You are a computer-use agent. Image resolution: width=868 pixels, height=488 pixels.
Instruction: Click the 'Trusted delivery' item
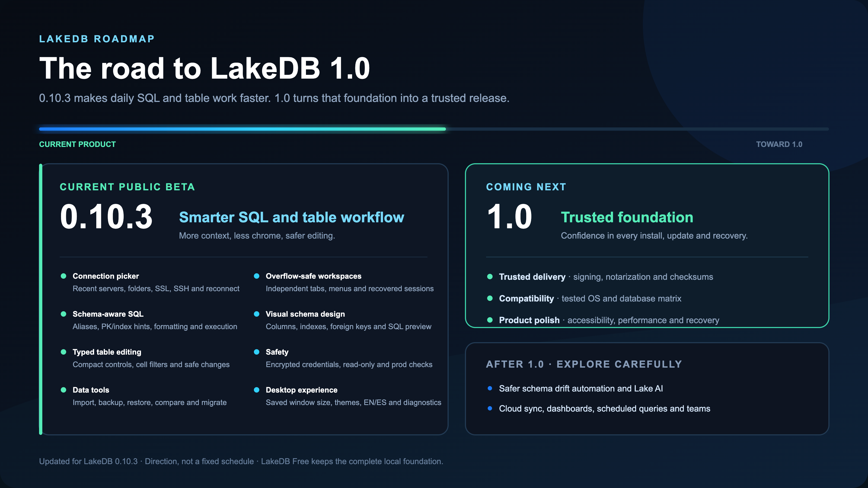click(532, 277)
